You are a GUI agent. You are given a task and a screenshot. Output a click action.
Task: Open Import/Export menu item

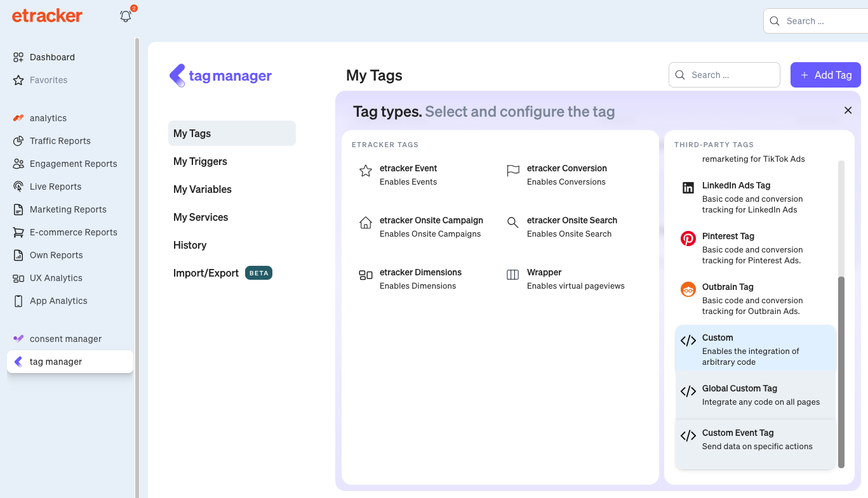point(232,273)
